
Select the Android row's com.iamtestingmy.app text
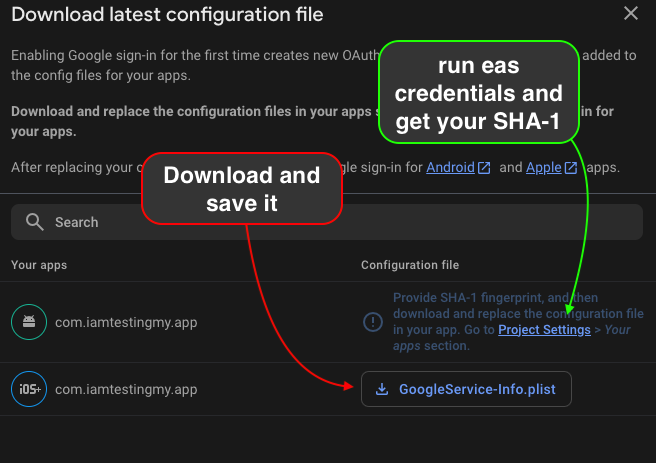pyautogui.click(x=126, y=322)
